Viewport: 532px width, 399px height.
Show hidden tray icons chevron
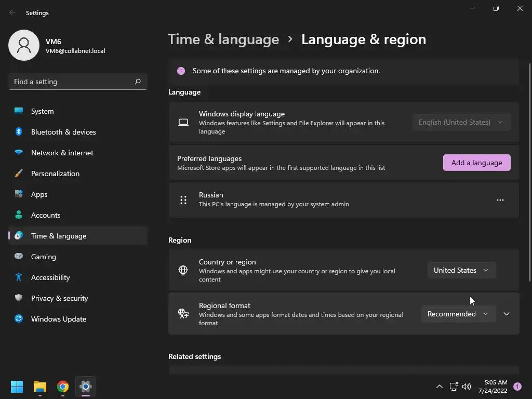point(440,387)
